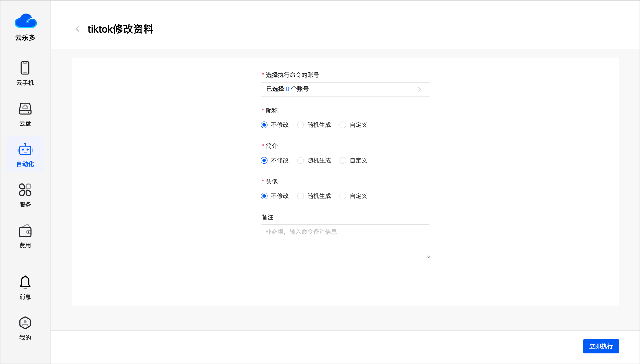The height and width of the screenshot is (364, 640).
Task: Go back using the arrow beside the title
Action: pyautogui.click(x=78, y=29)
